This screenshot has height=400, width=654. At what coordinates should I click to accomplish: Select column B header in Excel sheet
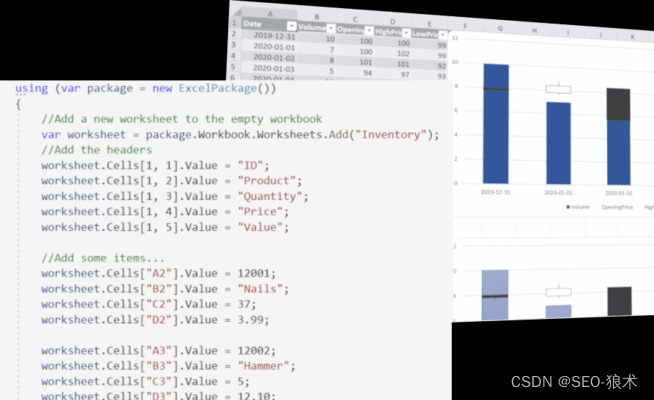pos(317,17)
